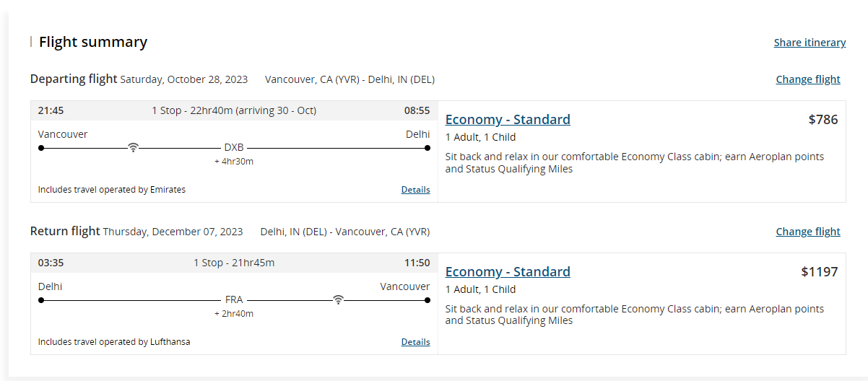Select the FRA stopover label

[x=234, y=300]
